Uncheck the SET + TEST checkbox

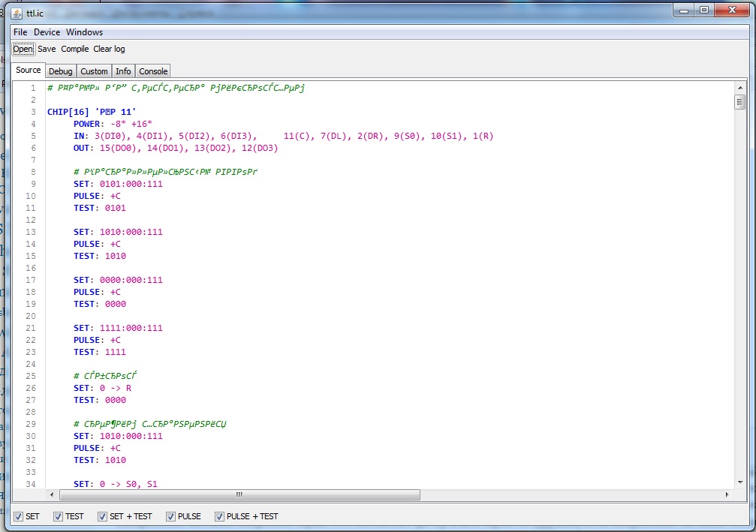102,516
